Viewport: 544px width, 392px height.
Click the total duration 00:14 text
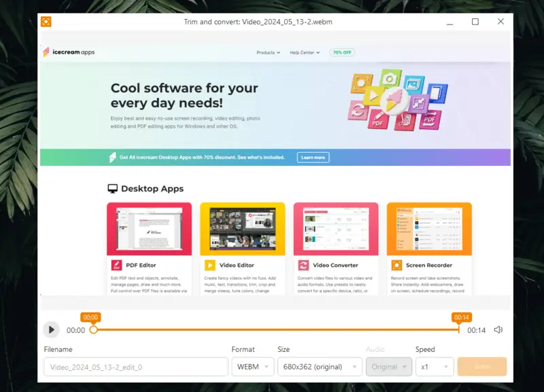click(477, 330)
